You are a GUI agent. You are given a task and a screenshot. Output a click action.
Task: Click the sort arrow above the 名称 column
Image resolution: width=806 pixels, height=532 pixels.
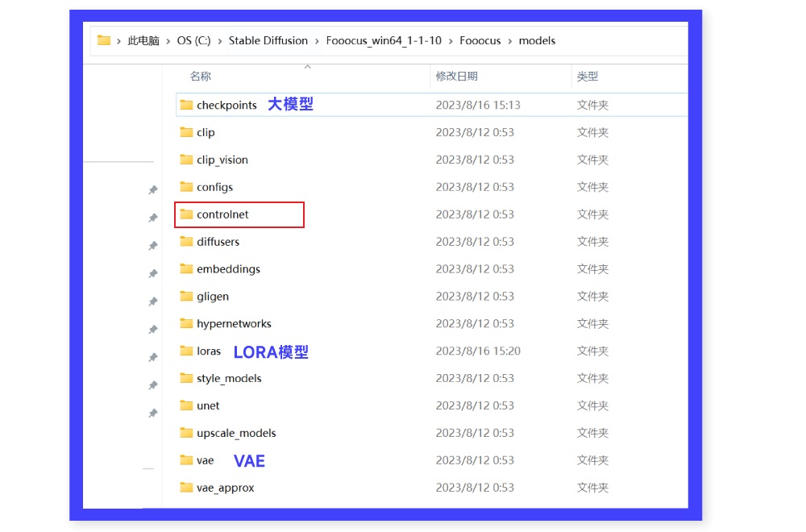pyautogui.click(x=307, y=67)
